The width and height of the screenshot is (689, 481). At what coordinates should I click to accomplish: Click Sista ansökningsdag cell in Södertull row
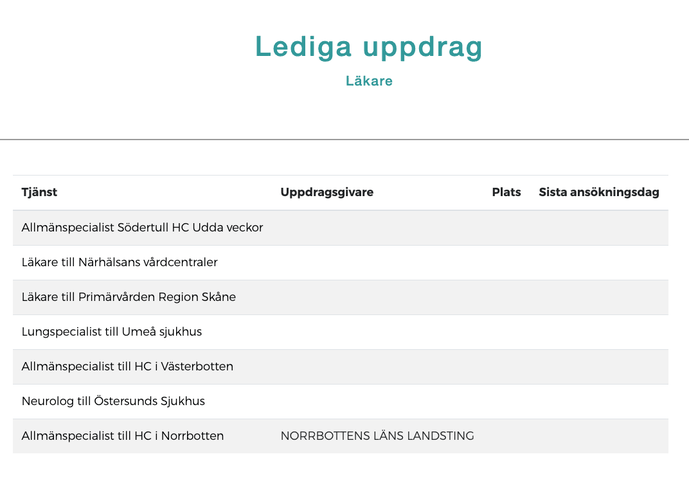(598, 227)
